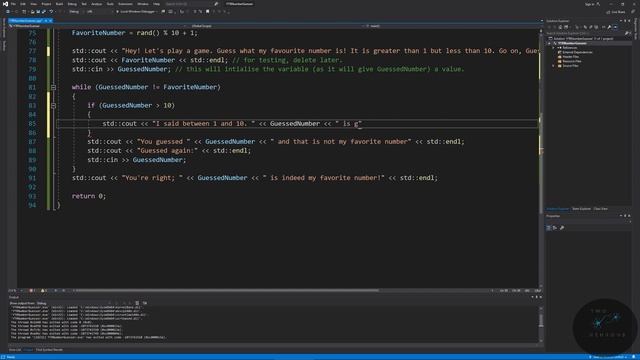Open the File menu
640x360 pixels.
coord(13,4)
